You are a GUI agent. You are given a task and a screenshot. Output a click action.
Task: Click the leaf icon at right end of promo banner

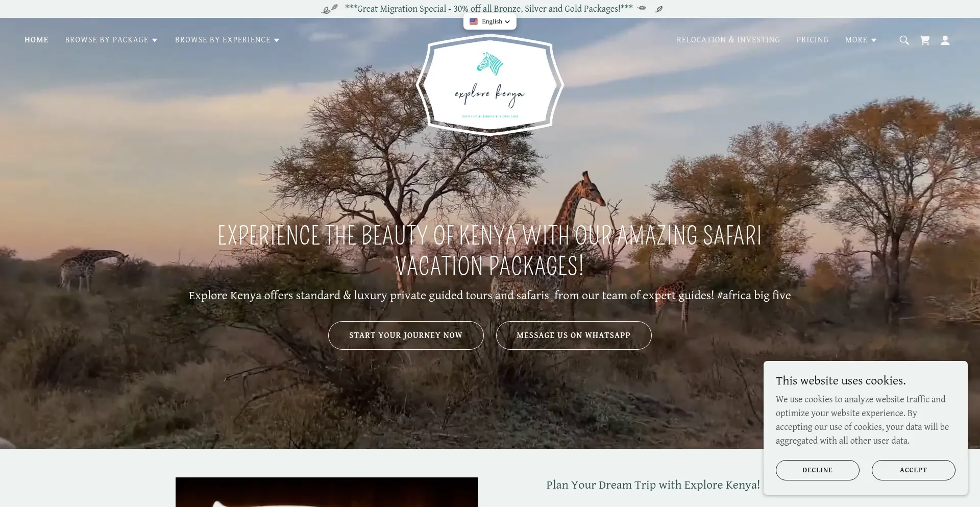point(659,9)
